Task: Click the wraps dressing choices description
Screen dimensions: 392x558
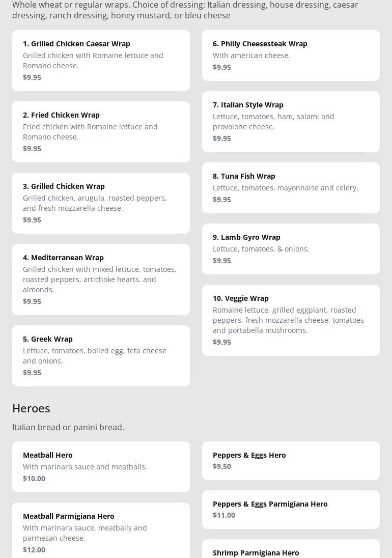Action: (x=185, y=10)
